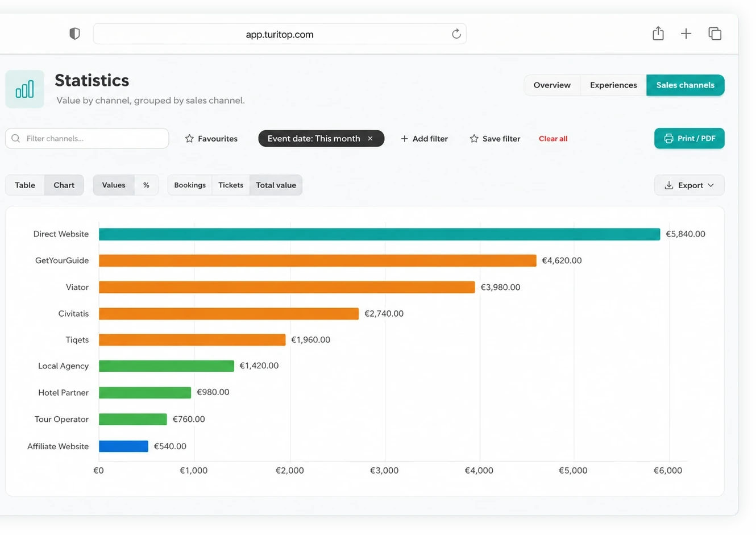Click the Hotel Partner bar
The width and height of the screenshot is (756, 535).
coord(145,393)
